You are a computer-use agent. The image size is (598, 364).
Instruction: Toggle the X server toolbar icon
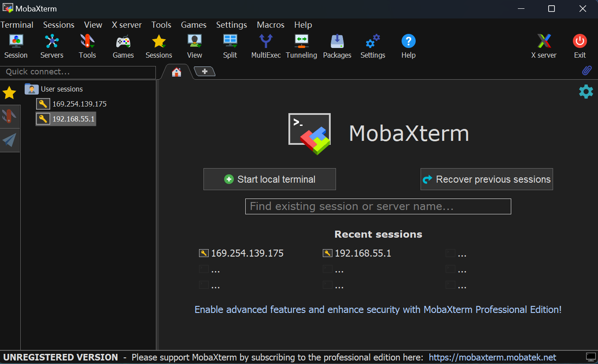(544, 46)
